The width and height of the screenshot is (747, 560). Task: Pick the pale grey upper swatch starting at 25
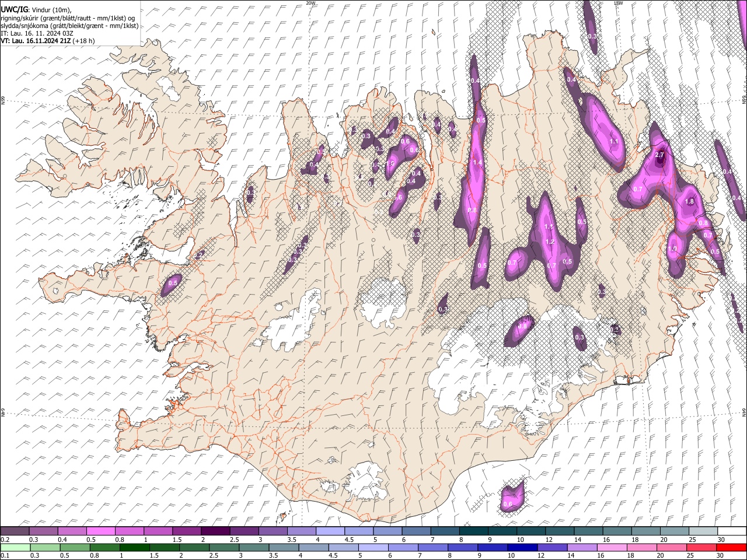(703, 531)
